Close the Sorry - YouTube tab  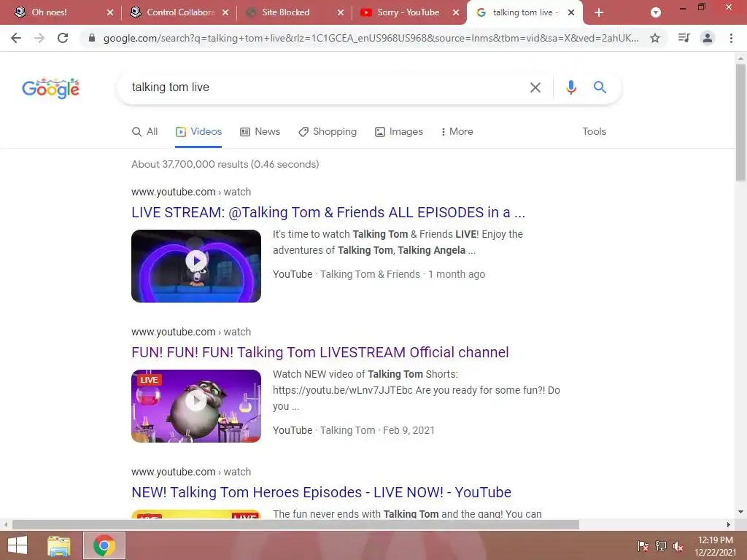[456, 13]
